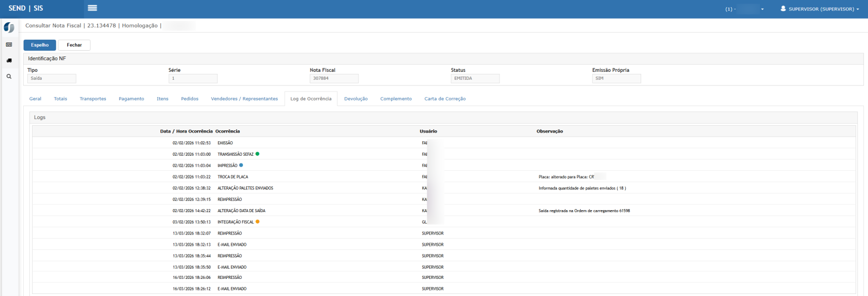The image size is (868, 296).
Task: Toggle the hamburger menu in header
Action: click(x=92, y=8)
